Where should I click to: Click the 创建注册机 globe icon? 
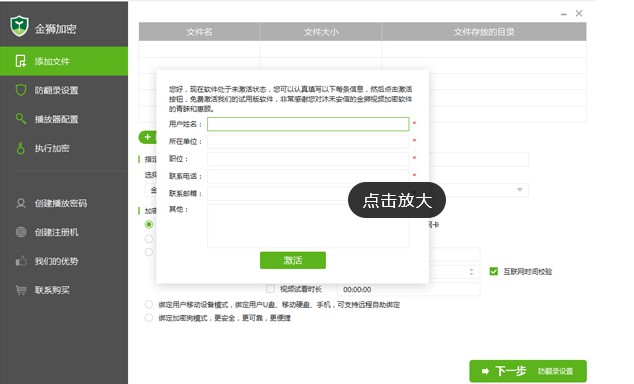pyautogui.click(x=21, y=232)
